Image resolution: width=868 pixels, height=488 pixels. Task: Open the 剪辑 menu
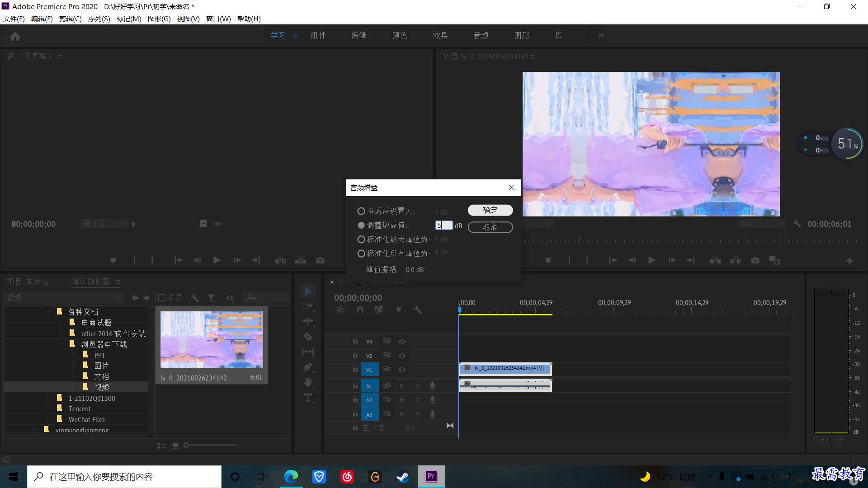click(x=70, y=19)
